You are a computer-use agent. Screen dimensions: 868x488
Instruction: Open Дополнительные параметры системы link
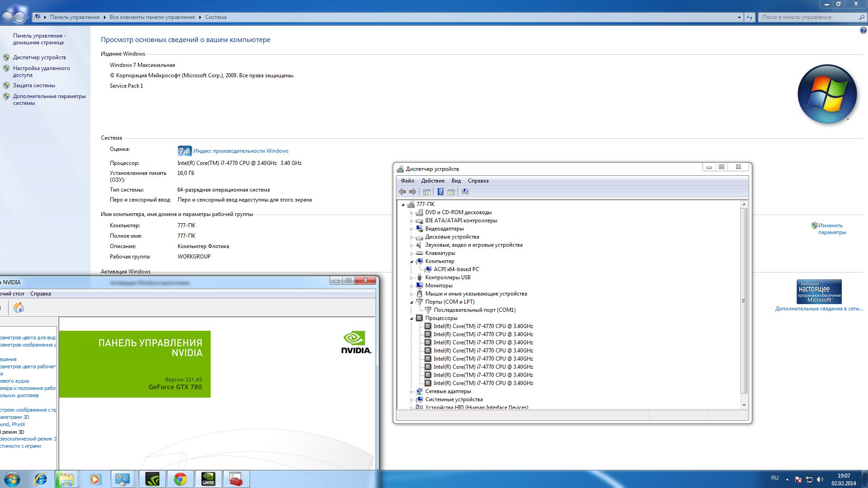coord(49,99)
